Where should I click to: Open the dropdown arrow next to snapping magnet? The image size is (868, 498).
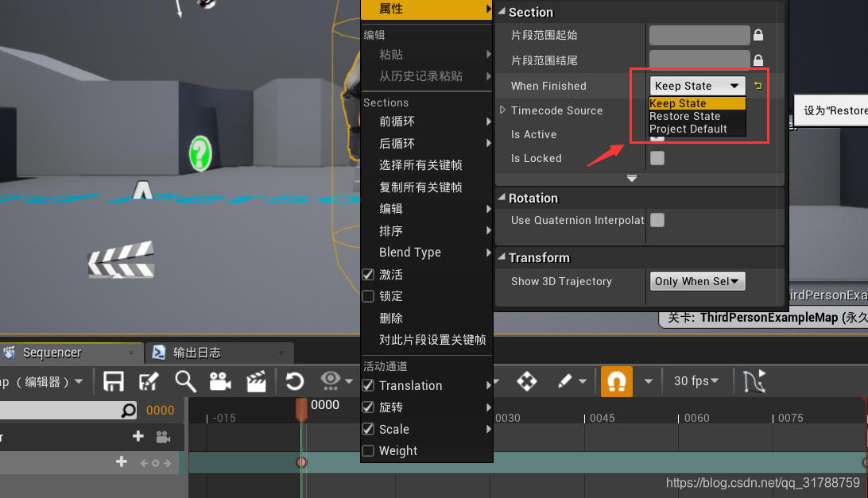coord(649,381)
